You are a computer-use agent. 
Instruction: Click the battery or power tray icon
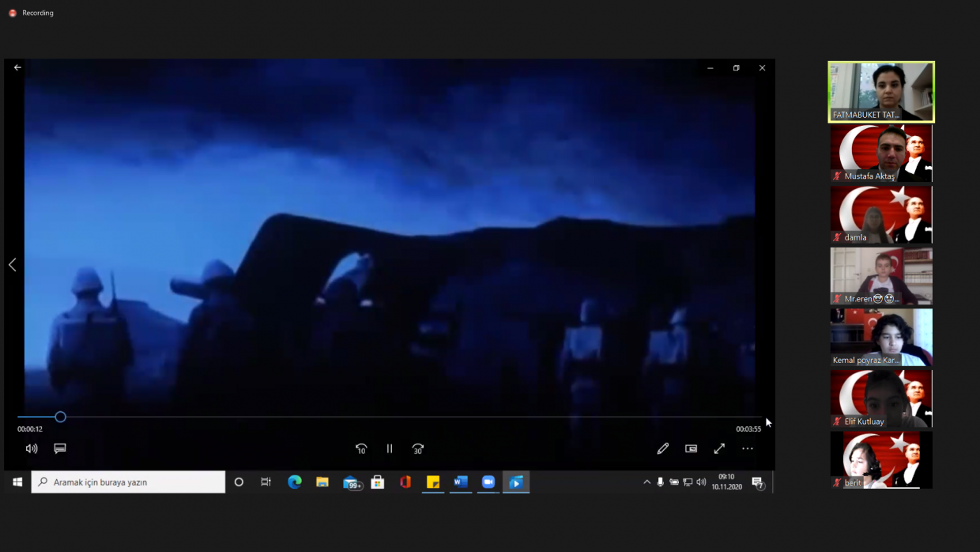coord(674,482)
